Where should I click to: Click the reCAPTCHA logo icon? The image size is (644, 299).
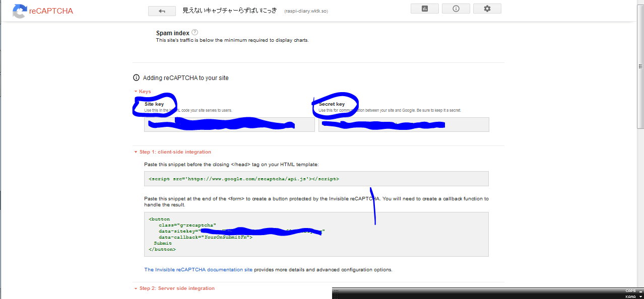pos(20,11)
